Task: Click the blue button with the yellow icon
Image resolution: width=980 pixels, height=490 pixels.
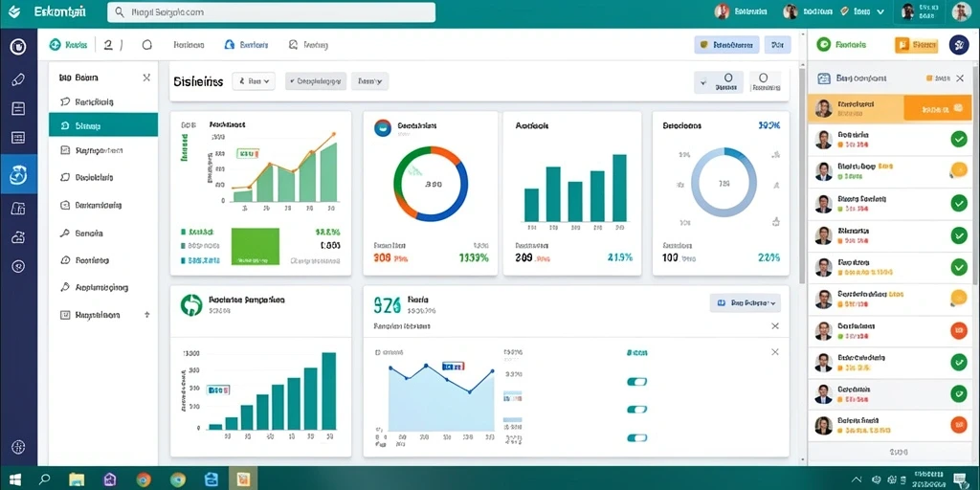Action: tap(726, 44)
